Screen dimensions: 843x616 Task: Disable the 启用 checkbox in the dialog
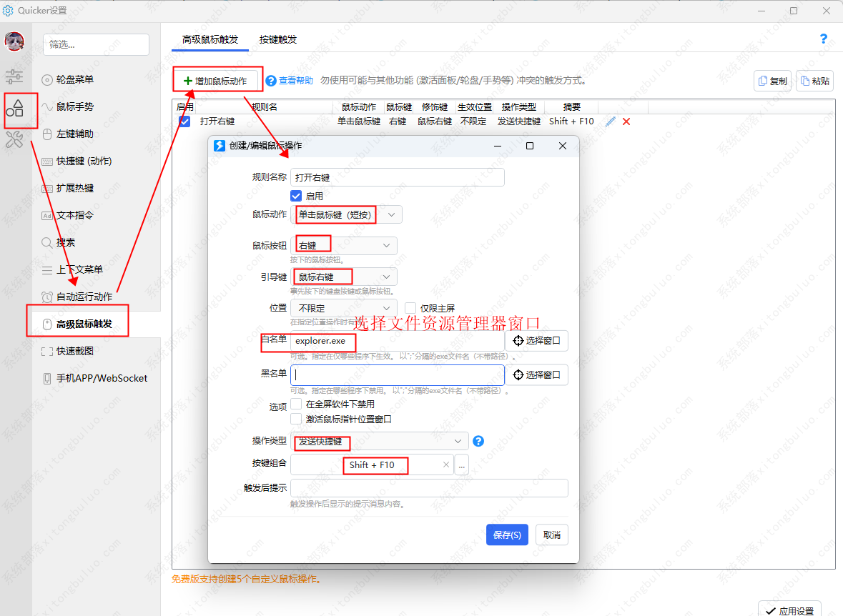point(296,196)
